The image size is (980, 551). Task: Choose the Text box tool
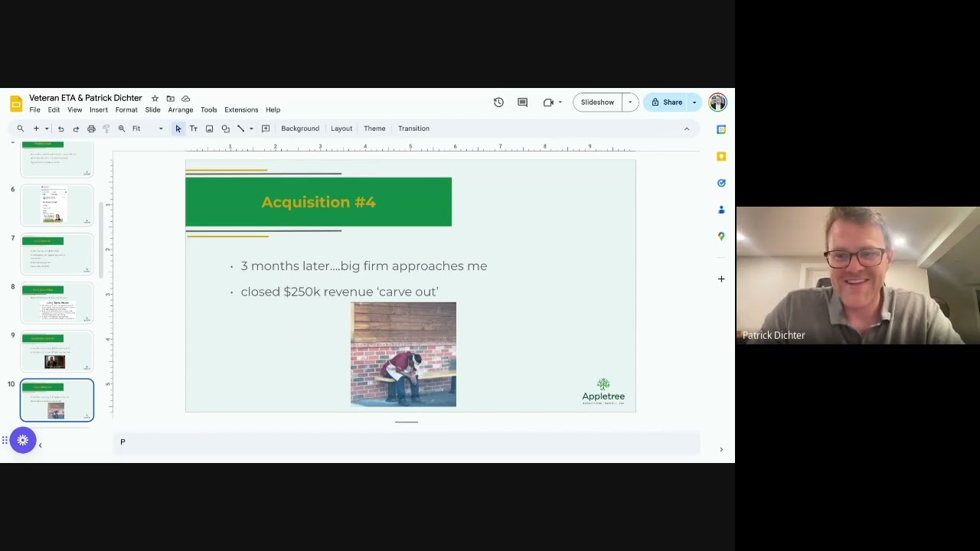194,129
